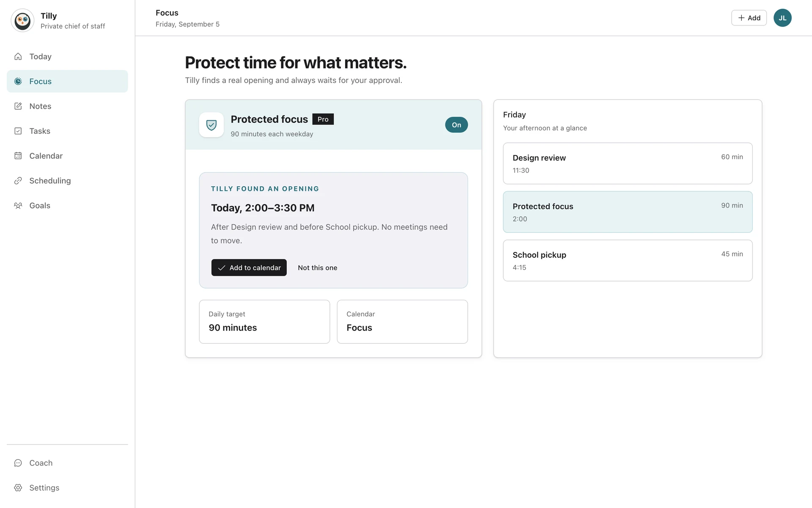Toggle Protected focus On switch

[x=456, y=125]
